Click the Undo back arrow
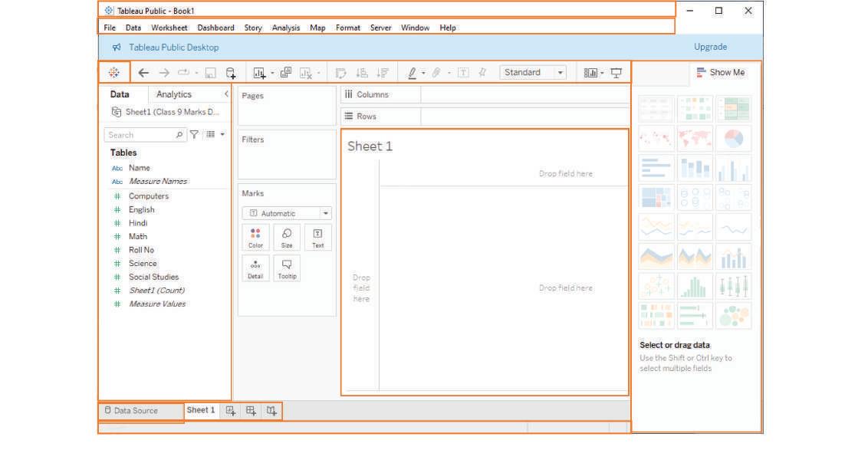Viewport: 868px width, 460px height. [143, 73]
